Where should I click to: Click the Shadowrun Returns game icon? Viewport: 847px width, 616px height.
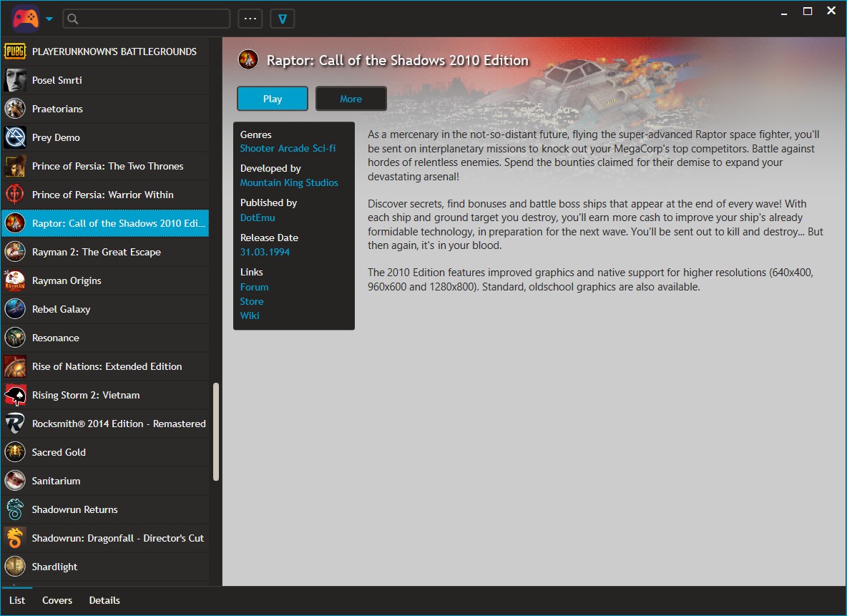pos(14,509)
